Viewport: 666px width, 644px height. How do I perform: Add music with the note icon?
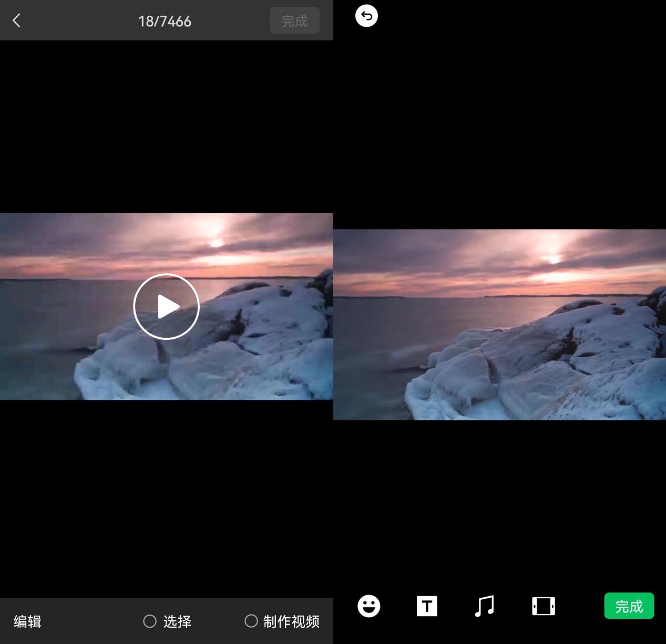pyautogui.click(x=484, y=606)
